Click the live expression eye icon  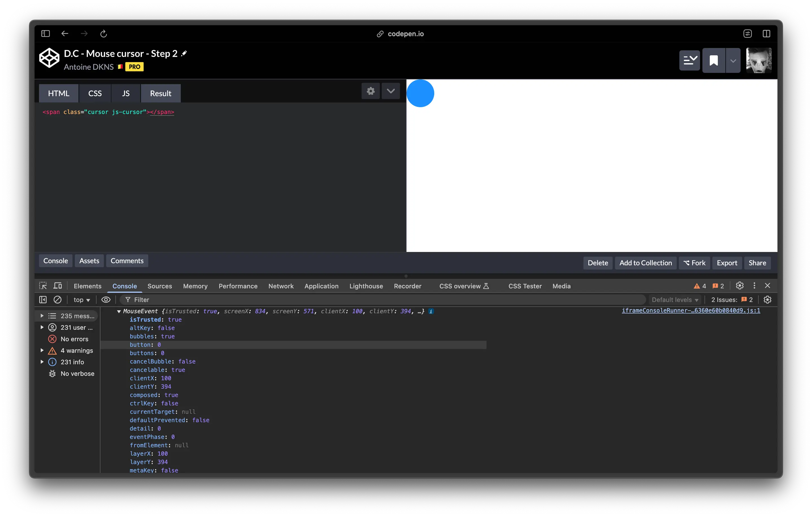(x=106, y=300)
